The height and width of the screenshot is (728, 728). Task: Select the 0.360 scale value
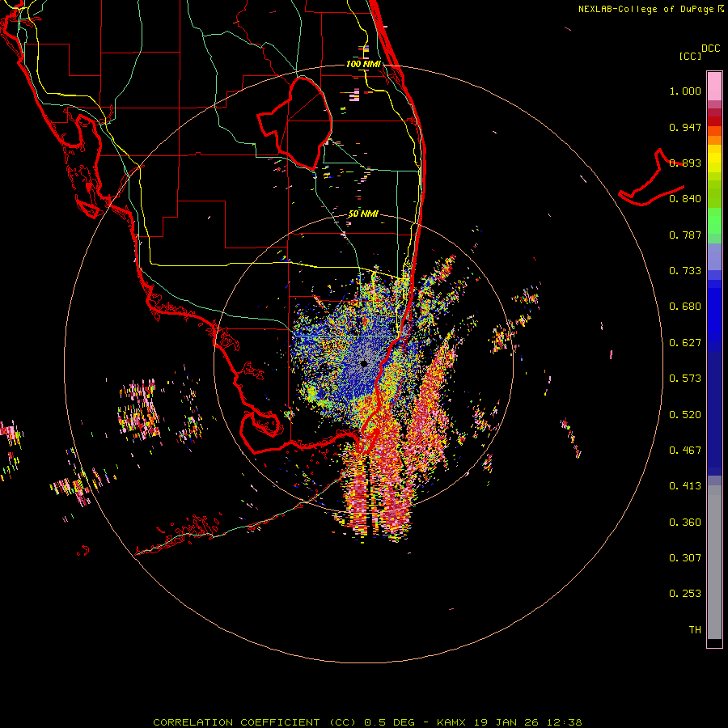tap(685, 523)
